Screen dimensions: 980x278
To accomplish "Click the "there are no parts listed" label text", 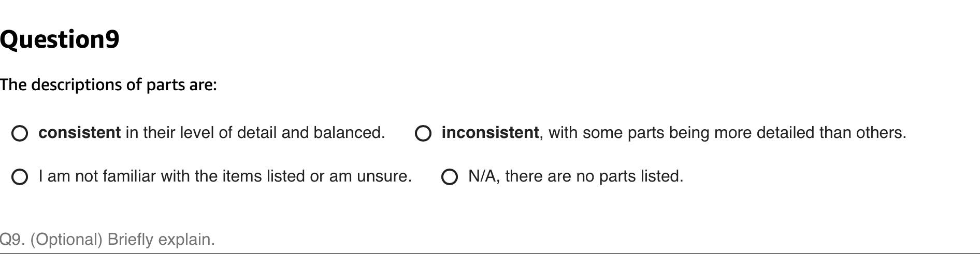I will click(594, 176).
